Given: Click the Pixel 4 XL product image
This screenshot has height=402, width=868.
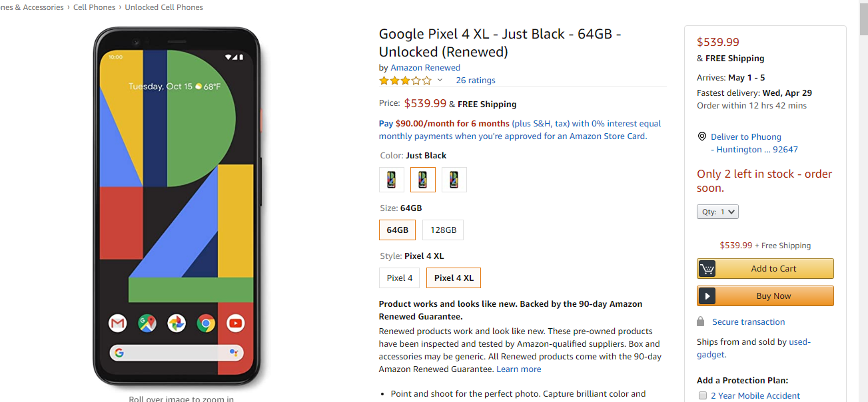Looking at the screenshot, I should (177, 206).
